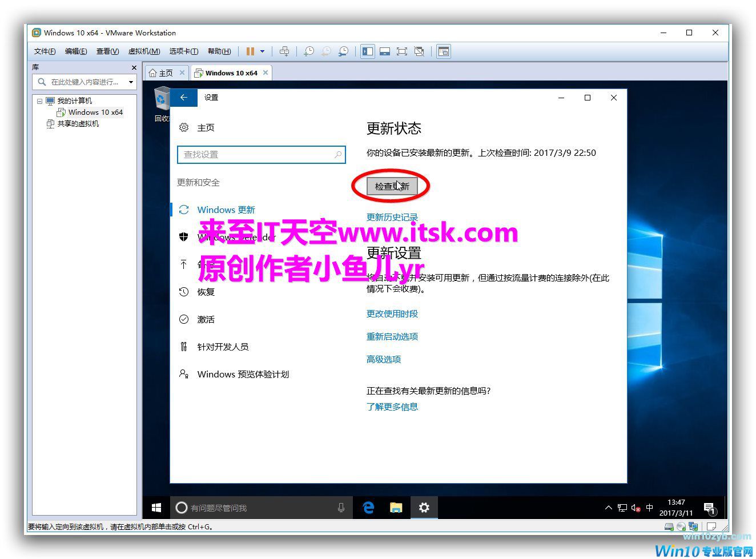
Task: Open the snapshot manager icon
Action: 343,51
